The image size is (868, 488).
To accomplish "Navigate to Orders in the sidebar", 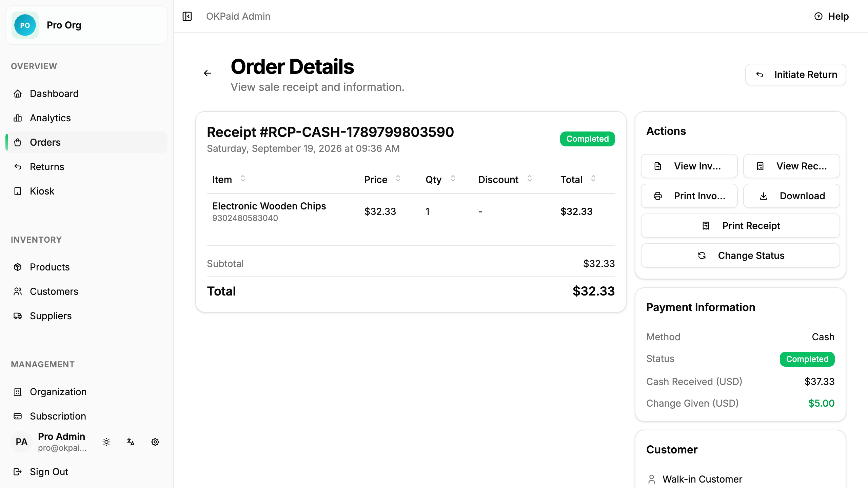I will (86, 142).
